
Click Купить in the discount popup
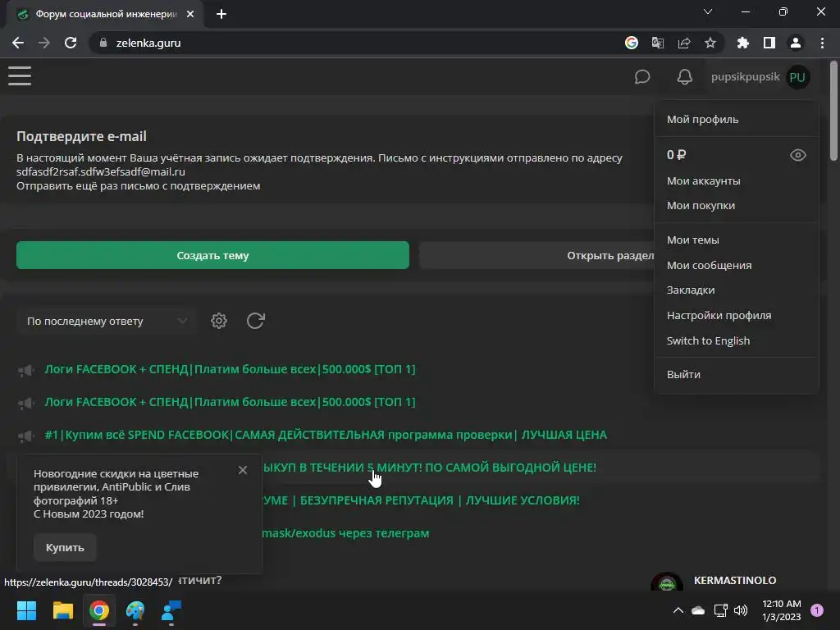coord(65,547)
